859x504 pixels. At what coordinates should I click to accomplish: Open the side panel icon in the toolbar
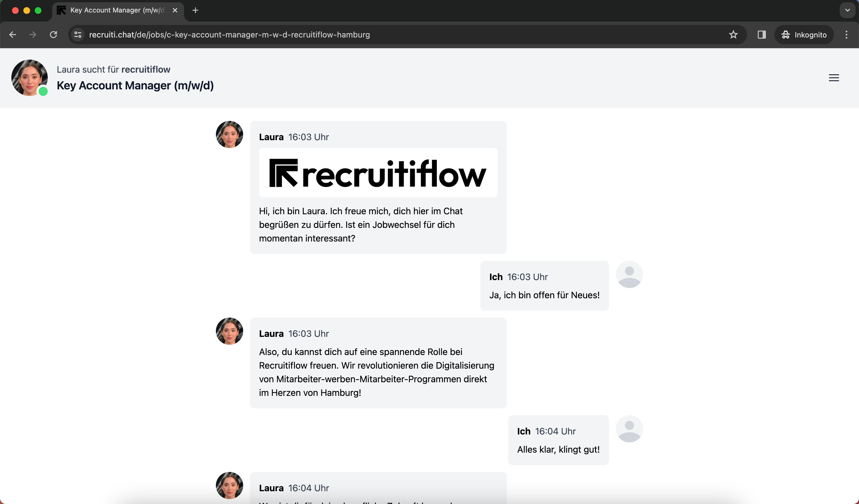pyautogui.click(x=762, y=35)
